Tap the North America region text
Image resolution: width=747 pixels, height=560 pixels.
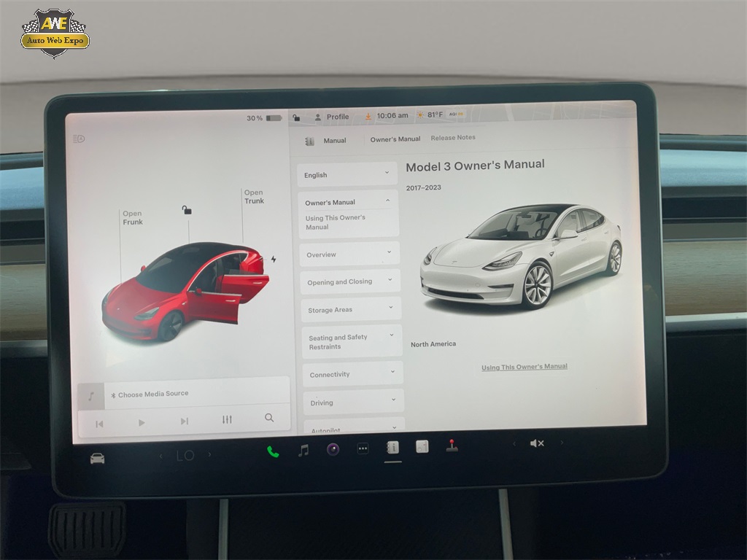[433, 344]
